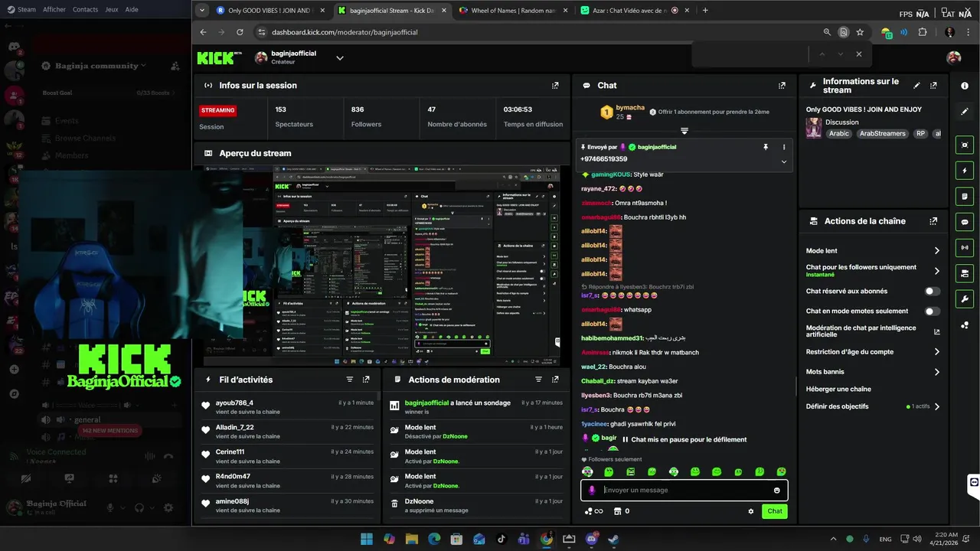Image resolution: width=980 pixels, height=551 pixels.
Task: Open the chat identity mic icon in message box
Action: pyautogui.click(x=592, y=491)
